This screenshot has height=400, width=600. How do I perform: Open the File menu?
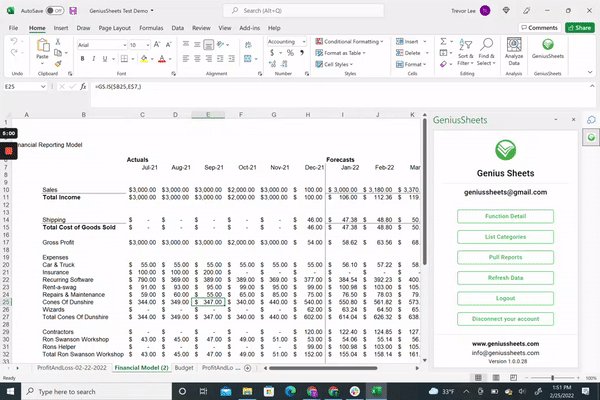13,28
